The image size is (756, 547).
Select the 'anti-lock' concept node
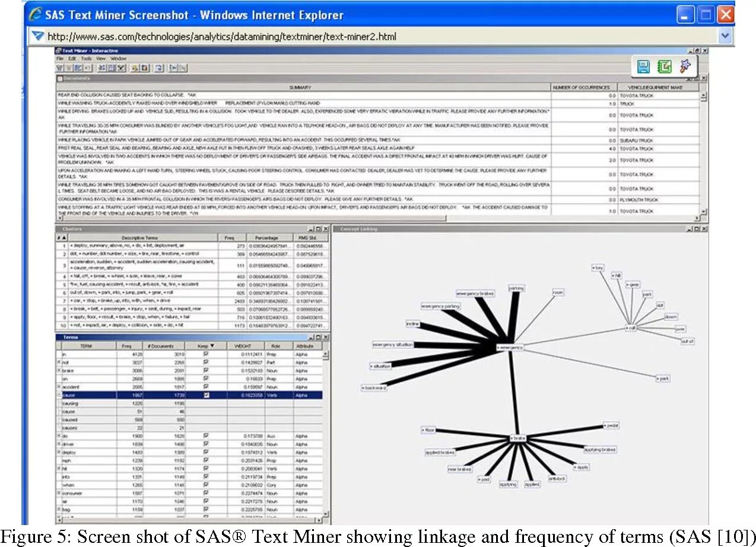[x=557, y=478]
